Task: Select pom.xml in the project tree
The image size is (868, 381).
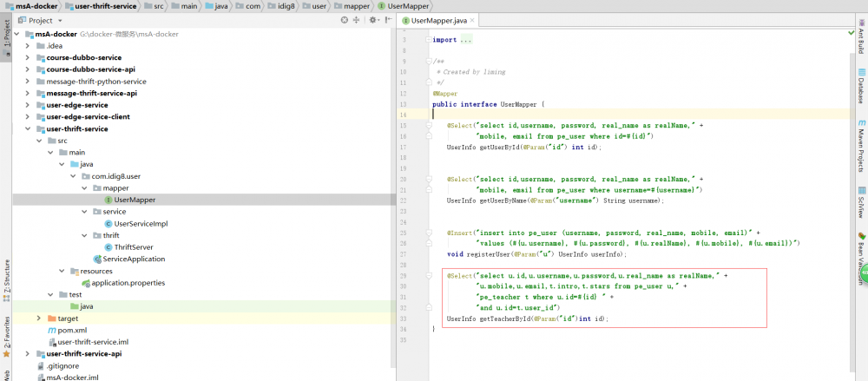Action: [71, 330]
